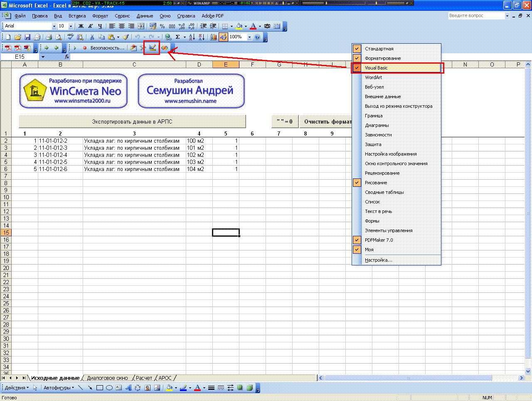
Task: Switch to the Расчет sheet tab
Action: coord(144,378)
